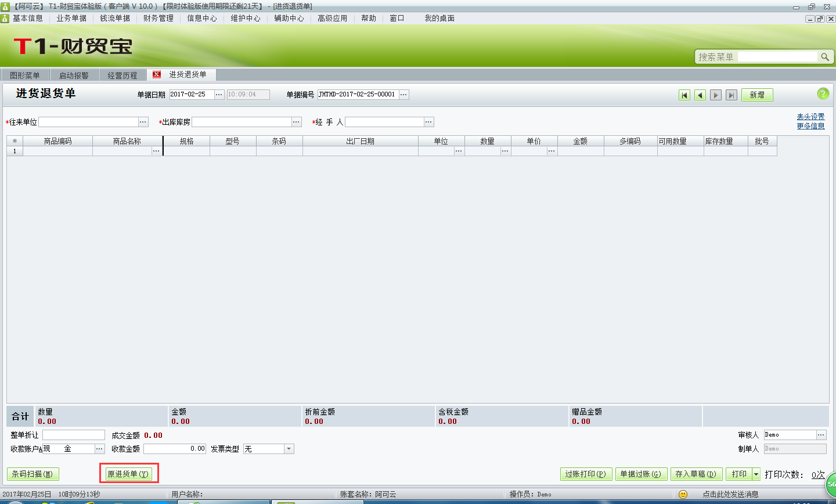Image resolution: width=836 pixels, height=504 pixels.
Task: Open the date picker beside 单据日期
Action: point(219,95)
